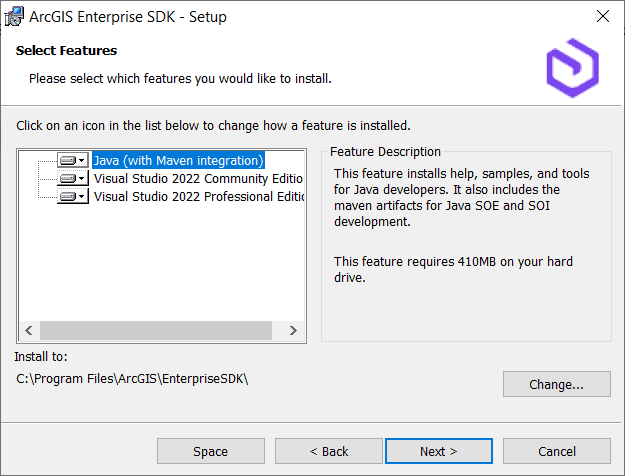Click the feature list left scroll arrow
Screen dimensions: 625x476
[29, 330]
